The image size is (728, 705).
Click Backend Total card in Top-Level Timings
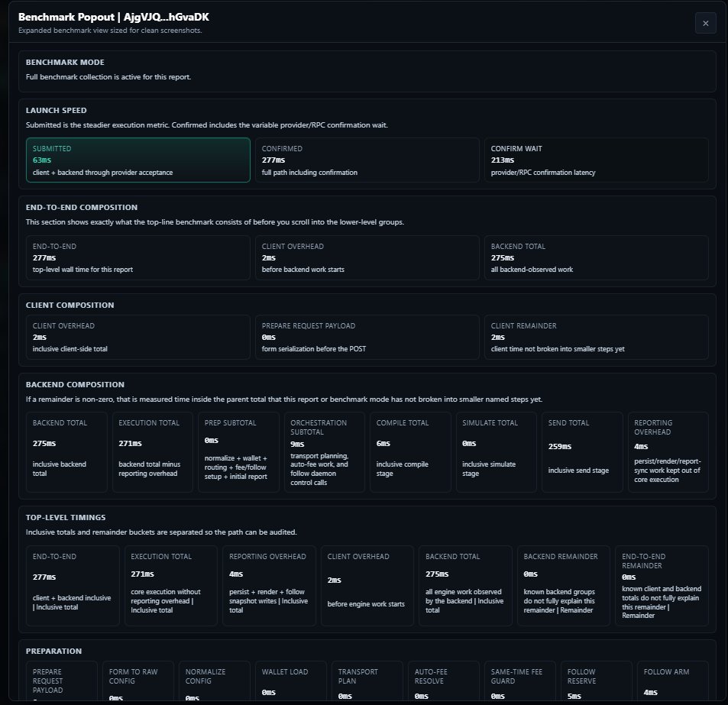465,586
